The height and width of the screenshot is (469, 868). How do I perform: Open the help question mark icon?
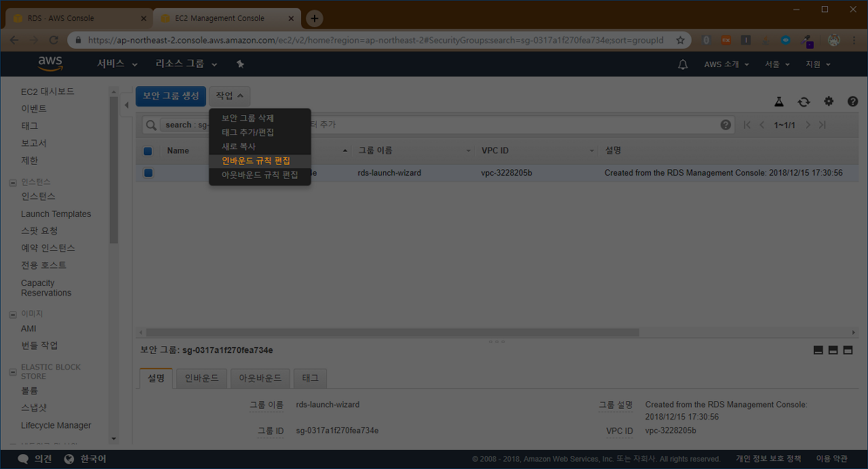[x=853, y=102]
